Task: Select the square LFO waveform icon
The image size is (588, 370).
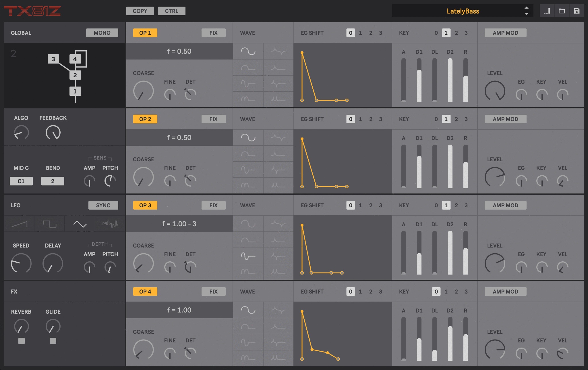Action: (50, 224)
